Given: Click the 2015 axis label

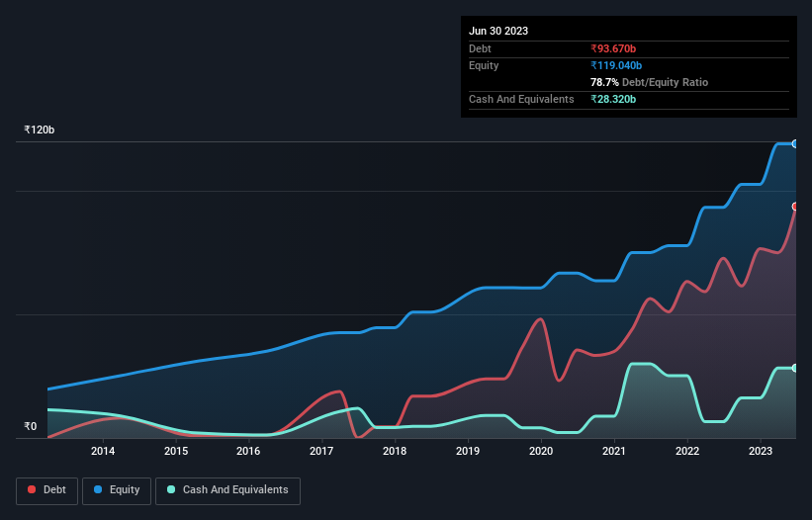Looking at the screenshot, I should pos(176,451).
